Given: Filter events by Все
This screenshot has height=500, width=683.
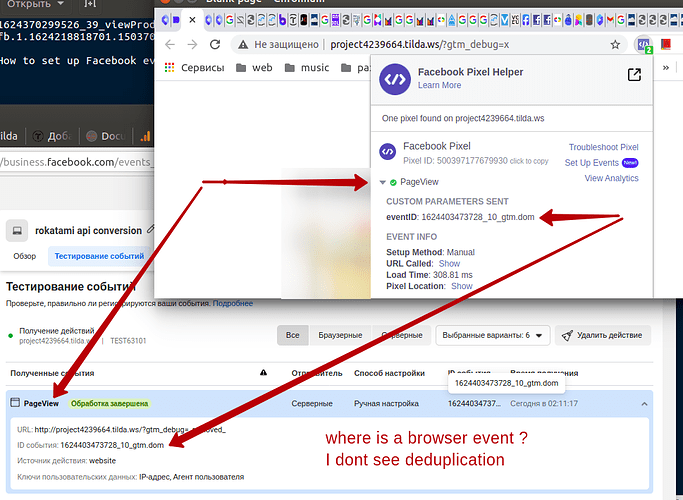Looking at the screenshot, I should click(x=293, y=335).
